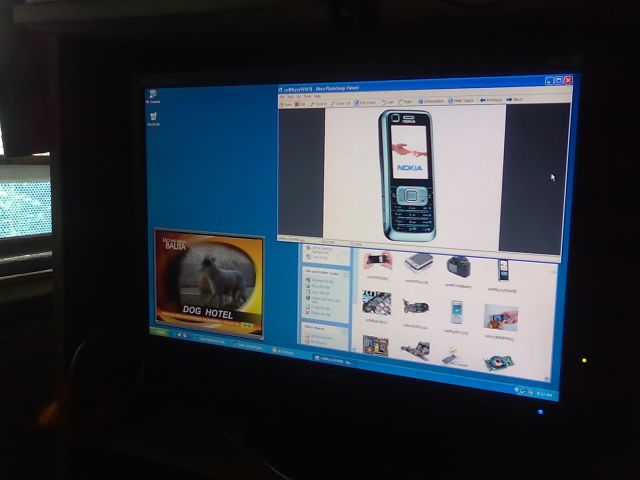Click the system tray clock
The image size is (640, 480).
pyautogui.click(x=544, y=395)
